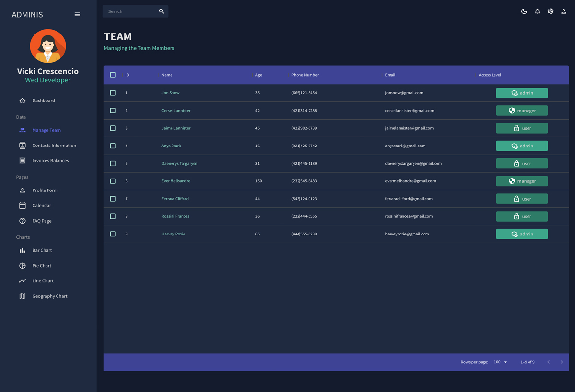Image resolution: width=575 pixels, height=392 pixels.
Task: Collapse sidebar with the hamburger menu icon
Action: (77, 14)
